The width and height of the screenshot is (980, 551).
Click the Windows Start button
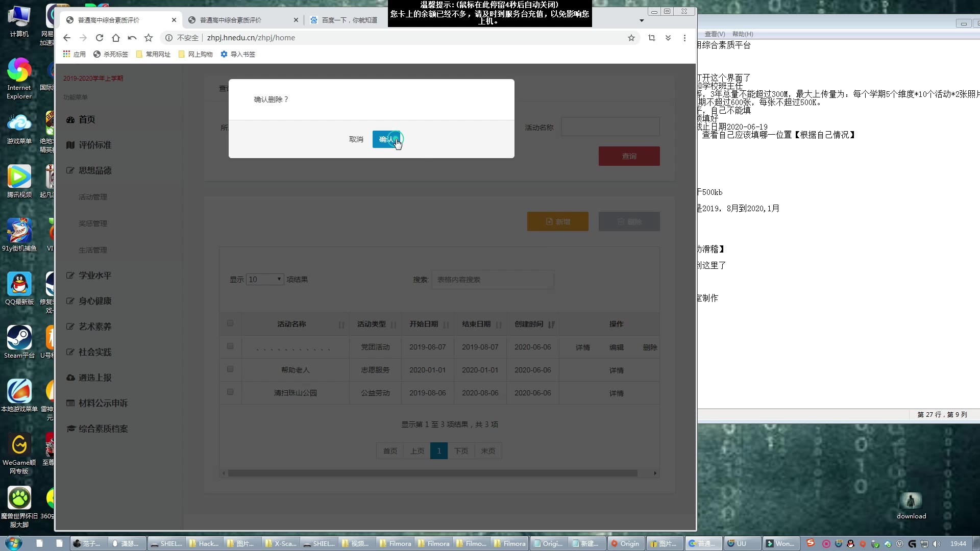(x=14, y=543)
